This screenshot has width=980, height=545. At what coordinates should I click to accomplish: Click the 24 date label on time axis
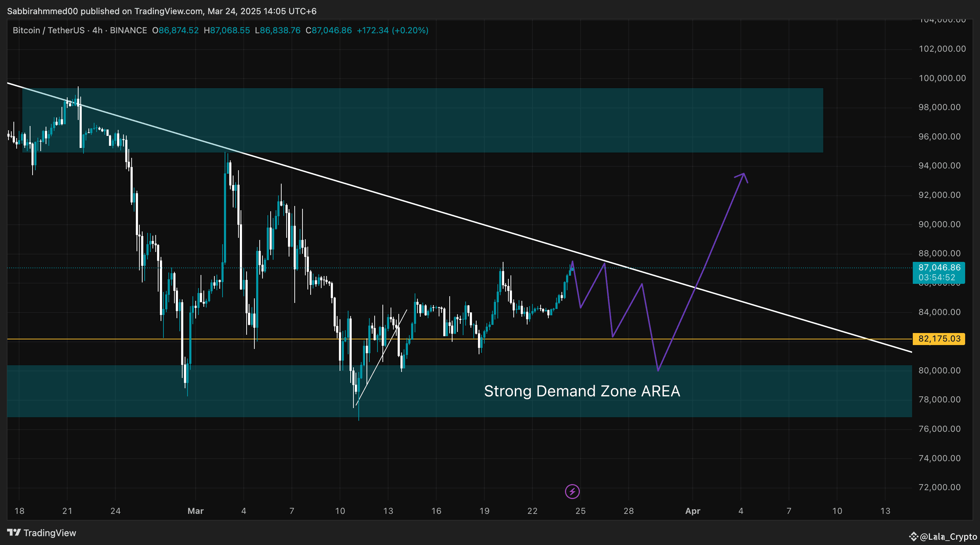[116, 511]
